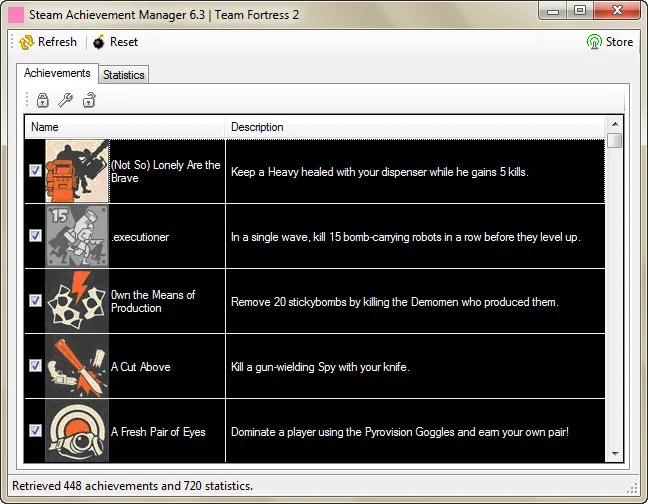
Task: Uncheck the (Not So) Lonely Are the Brave checkbox
Action: pos(36,171)
